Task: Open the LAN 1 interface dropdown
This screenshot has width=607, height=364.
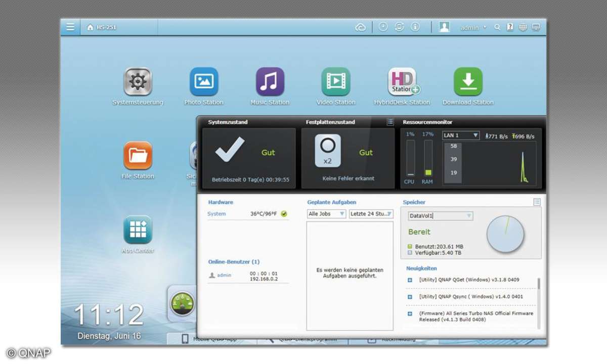Action: pos(461,135)
